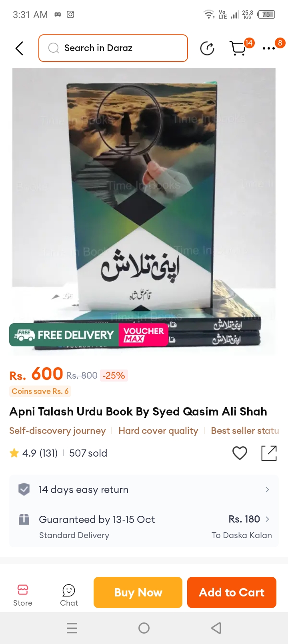Add the book to wishlist with the heart icon
288x644 pixels.
coord(240,453)
